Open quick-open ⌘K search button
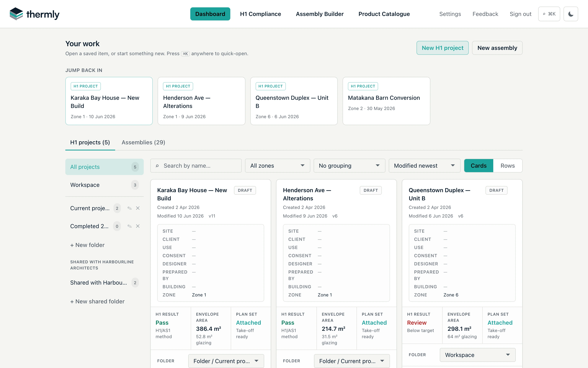Screen dimensions: 588x368 click(x=549, y=14)
